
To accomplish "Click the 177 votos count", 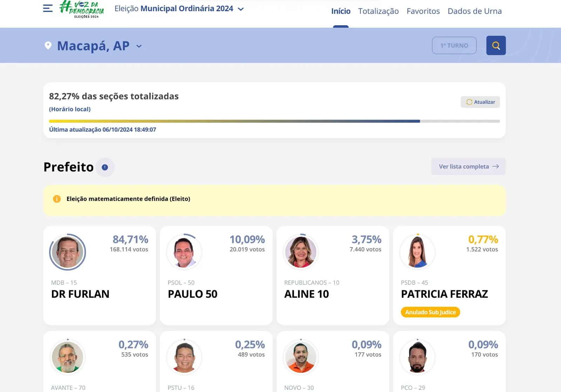I will click(368, 354).
